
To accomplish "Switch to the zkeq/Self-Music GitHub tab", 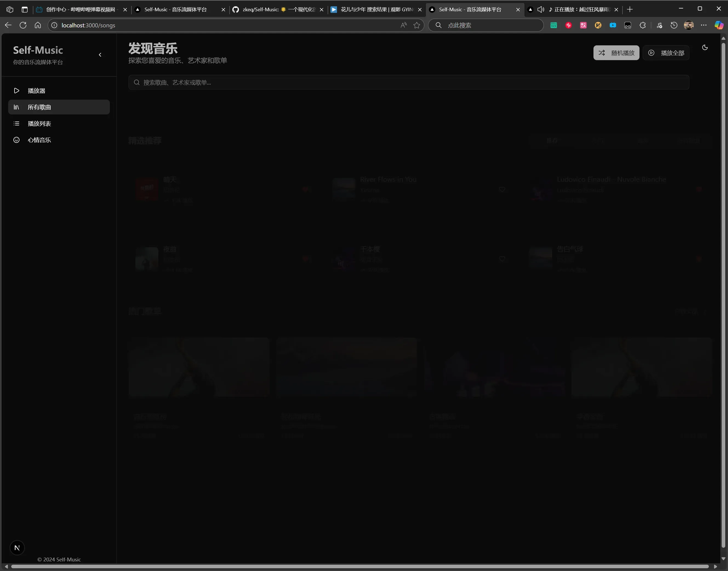I will coord(274,10).
